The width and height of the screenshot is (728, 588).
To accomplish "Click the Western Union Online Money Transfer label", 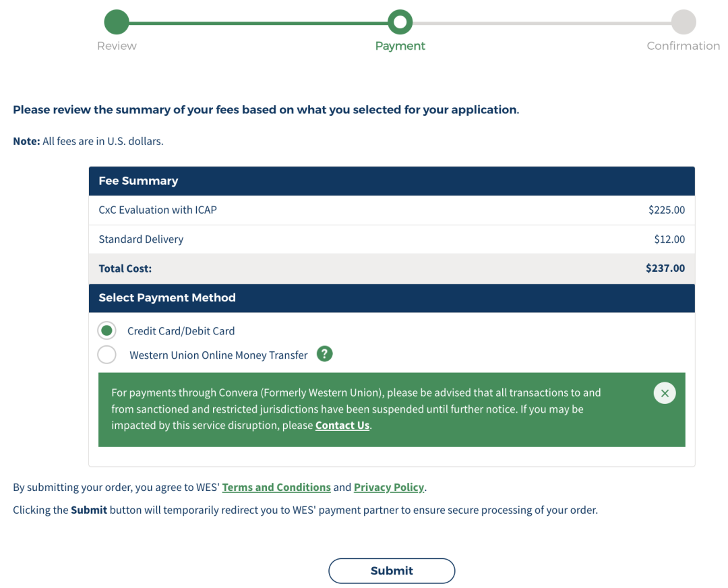I will click(218, 355).
